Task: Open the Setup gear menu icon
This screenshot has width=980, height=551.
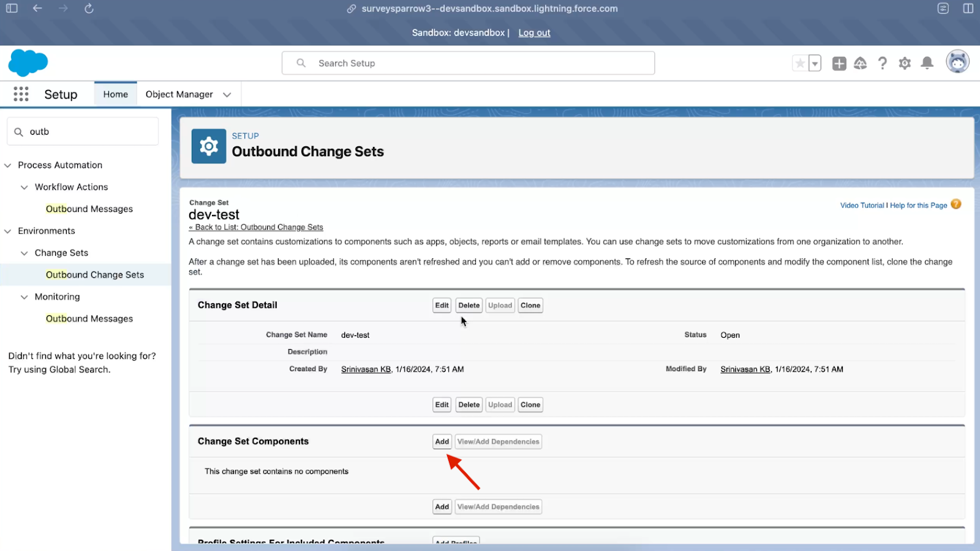Action: pyautogui.click(x=905, y=63)
